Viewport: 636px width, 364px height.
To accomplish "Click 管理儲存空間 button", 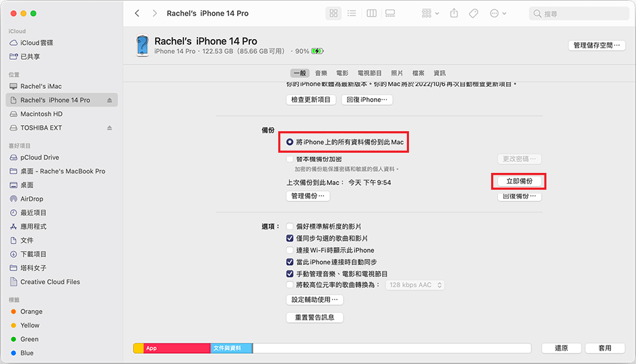I will pyautogui.click(x=596, y=45).
